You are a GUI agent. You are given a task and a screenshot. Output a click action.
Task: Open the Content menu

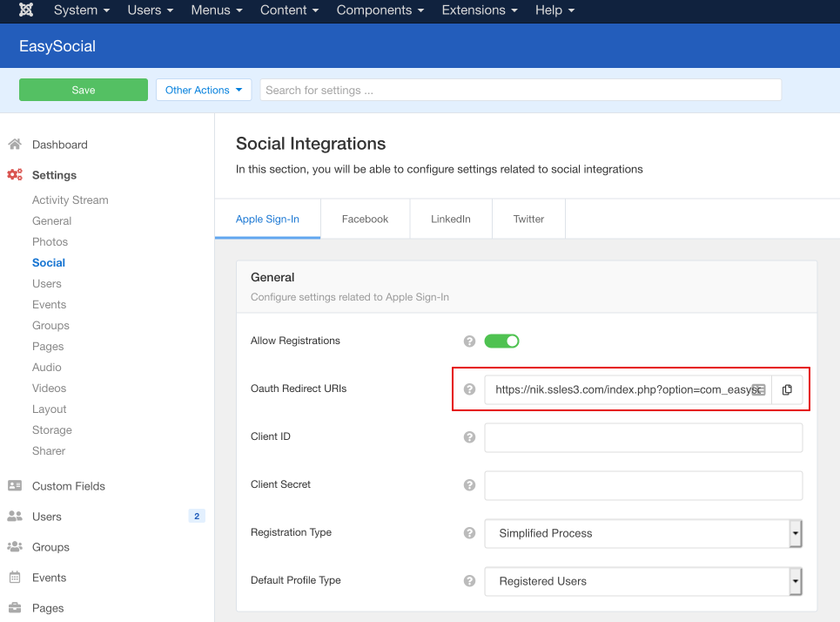[x=289, y=10]
